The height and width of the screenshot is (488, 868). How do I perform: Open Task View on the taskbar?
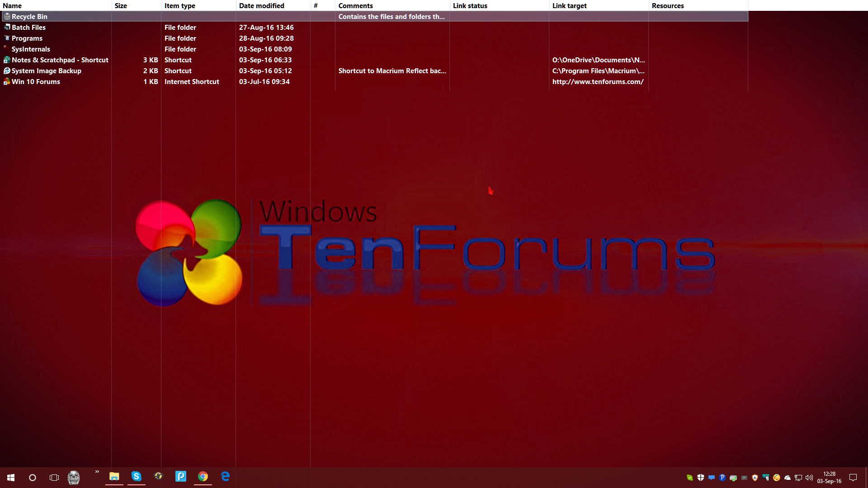click(x=54, y=478)
